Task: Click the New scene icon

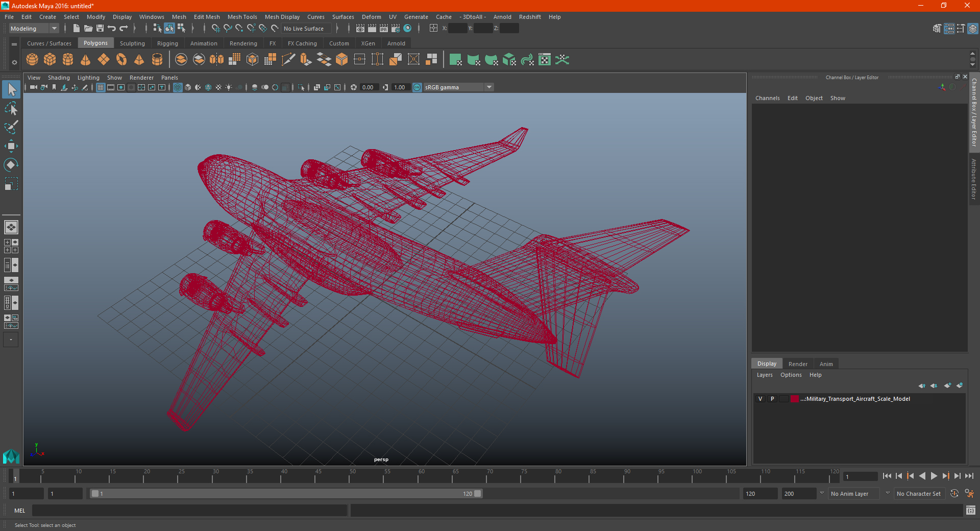Action: click(x=77, y=29)
